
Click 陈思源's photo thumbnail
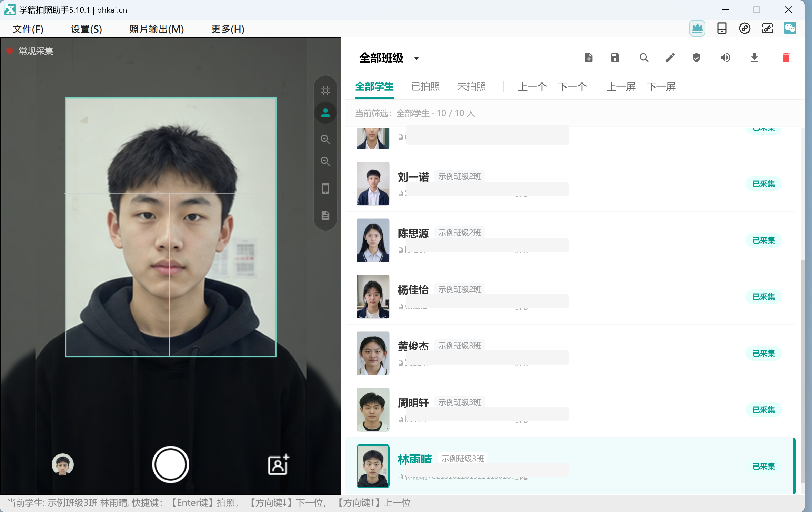[373, 240]
